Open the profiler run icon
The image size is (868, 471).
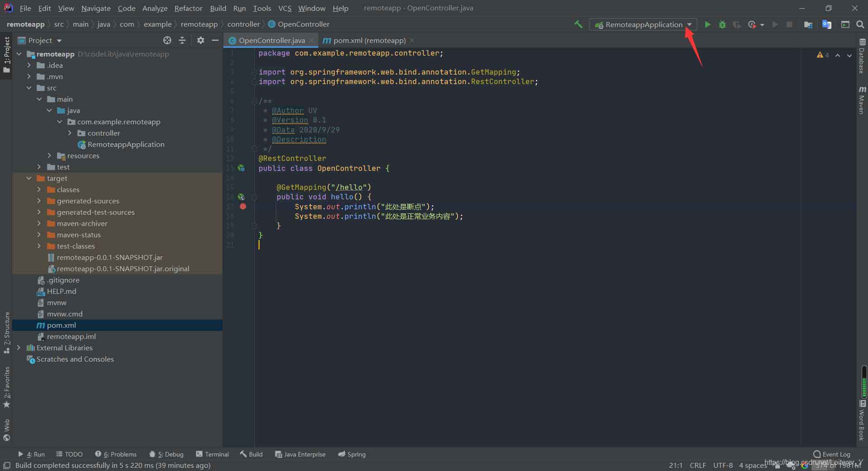pos(752,24)
